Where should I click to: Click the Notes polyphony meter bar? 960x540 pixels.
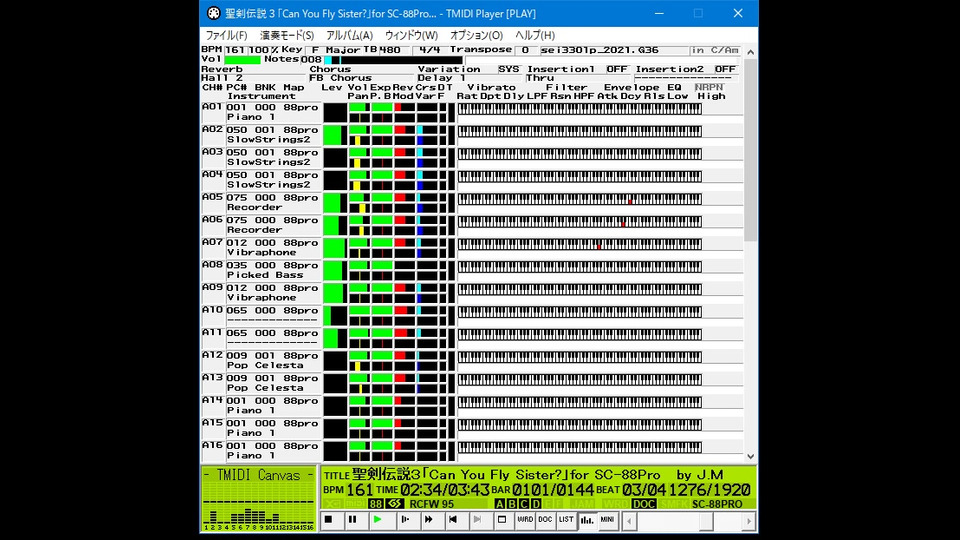(x=393, y=60)
